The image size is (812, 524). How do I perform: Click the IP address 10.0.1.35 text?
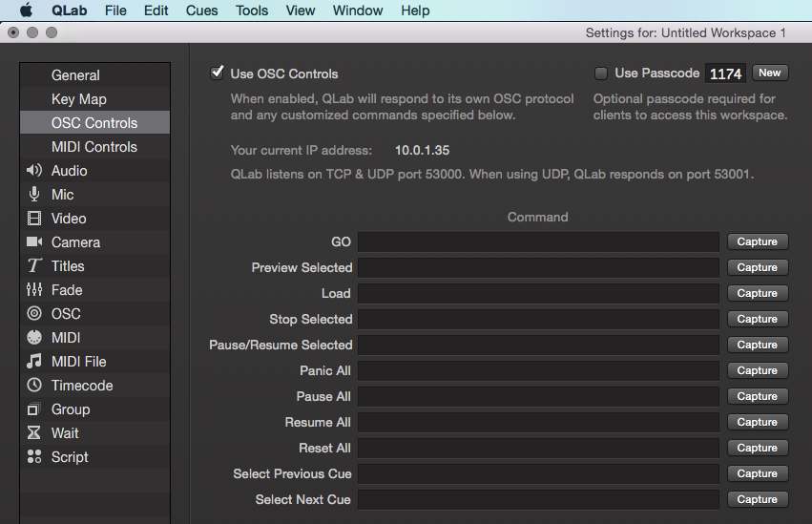422,150
